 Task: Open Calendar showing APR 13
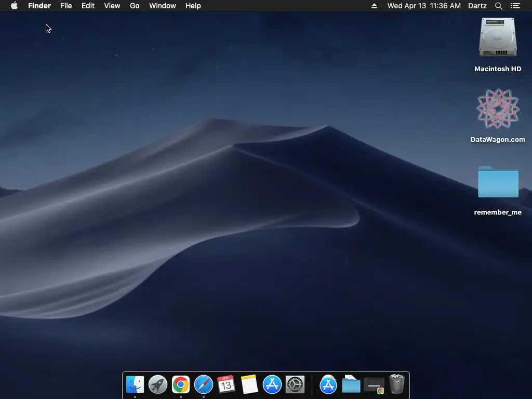(227, 384)
